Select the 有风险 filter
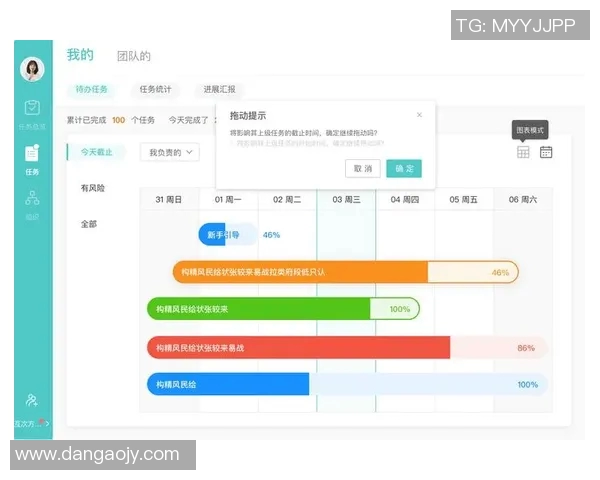 tap(93, 188)
